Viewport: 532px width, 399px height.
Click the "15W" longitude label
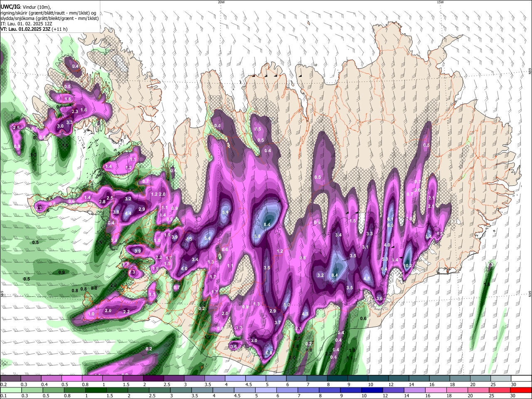pyautogui.click(x=440, y=2)
